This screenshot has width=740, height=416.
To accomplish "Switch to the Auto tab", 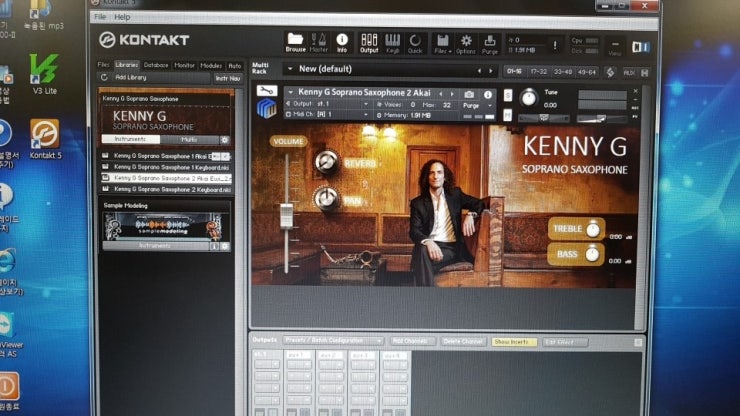I will click(235, 66).
